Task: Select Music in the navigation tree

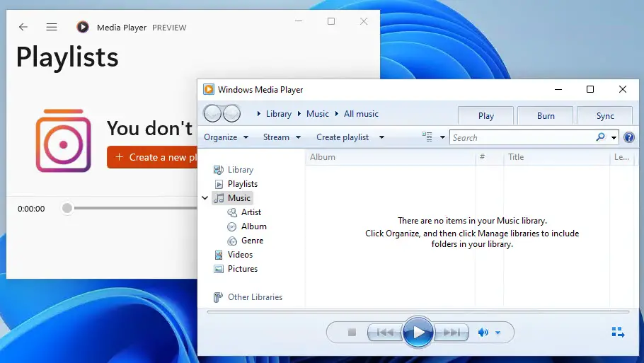Action: [238, 198]
